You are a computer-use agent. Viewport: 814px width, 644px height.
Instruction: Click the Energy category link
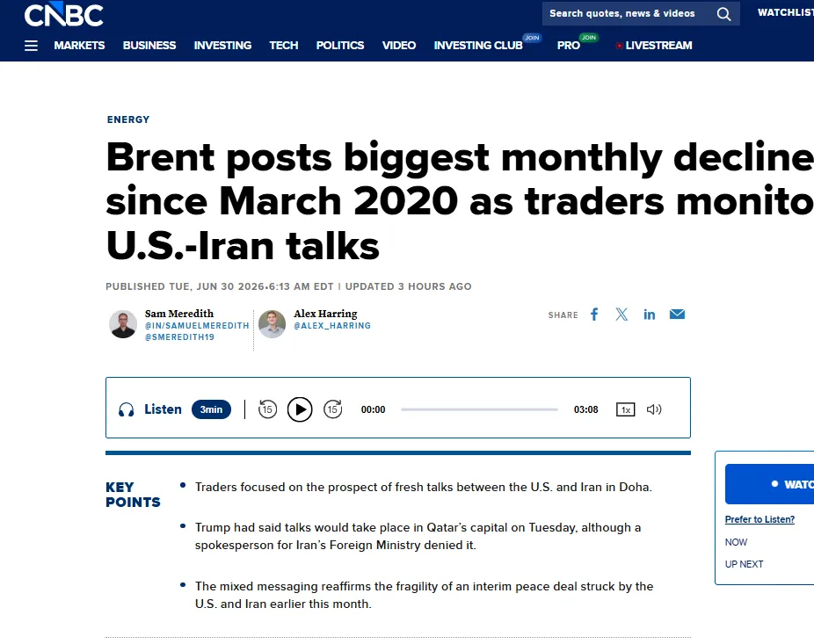128,119
